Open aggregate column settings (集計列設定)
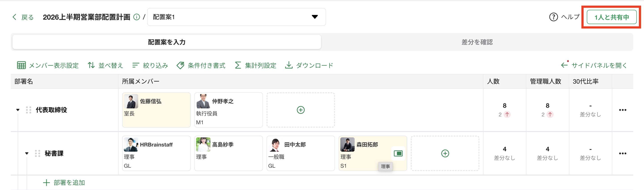The image size is (644, 190). (x=256, y=65)
